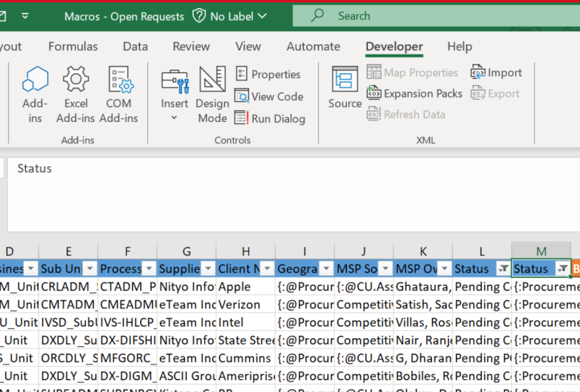Select the Intel client cell
This screenshot has height=392, width=580.
click(x=245, y=322)
